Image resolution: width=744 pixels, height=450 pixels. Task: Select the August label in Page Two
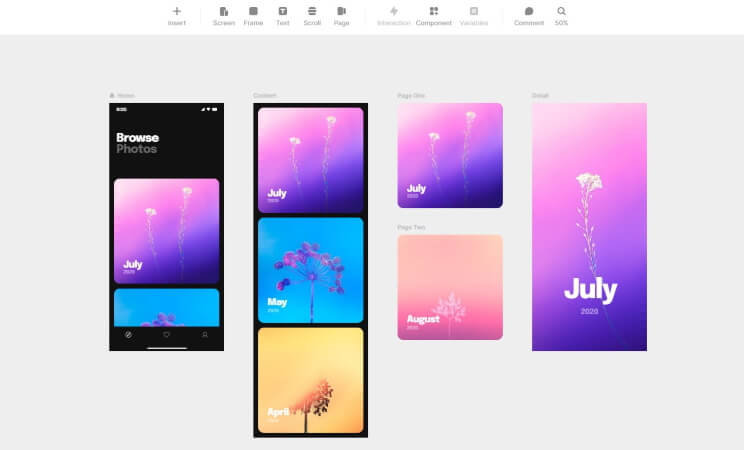click(423, 319)
